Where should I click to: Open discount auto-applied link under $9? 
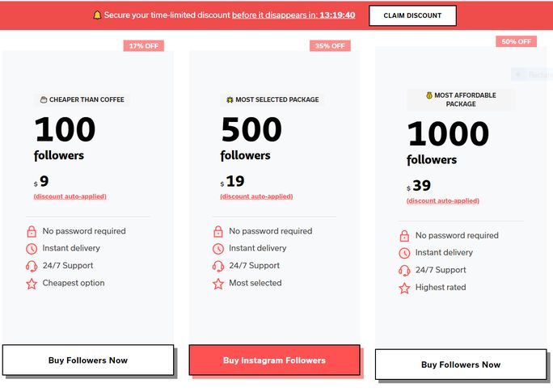tap(70, 196)
